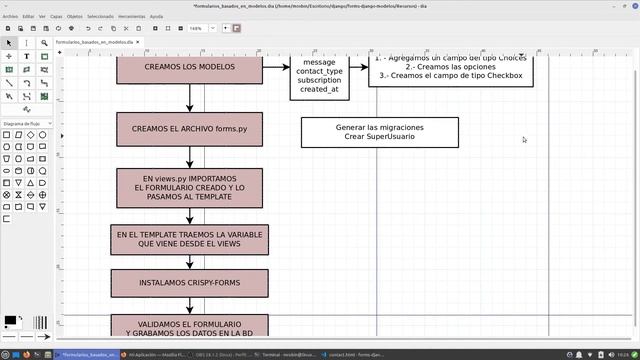Pick the summing junction crossed-circle shape

coord(7,195)
